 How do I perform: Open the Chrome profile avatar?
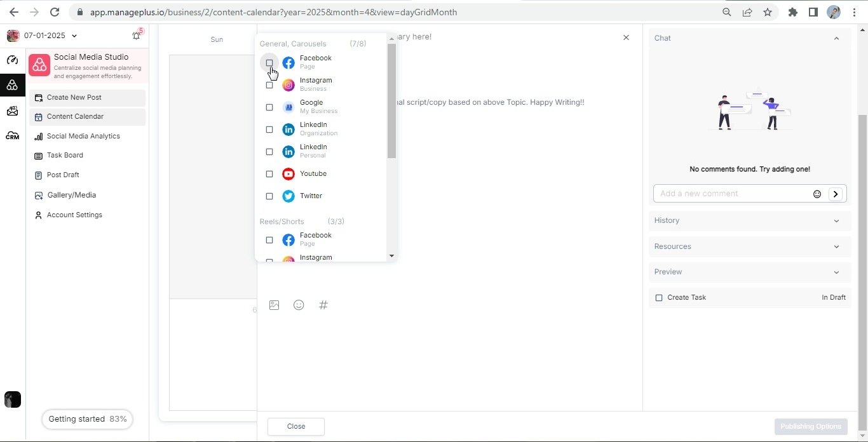pos(834,12)
